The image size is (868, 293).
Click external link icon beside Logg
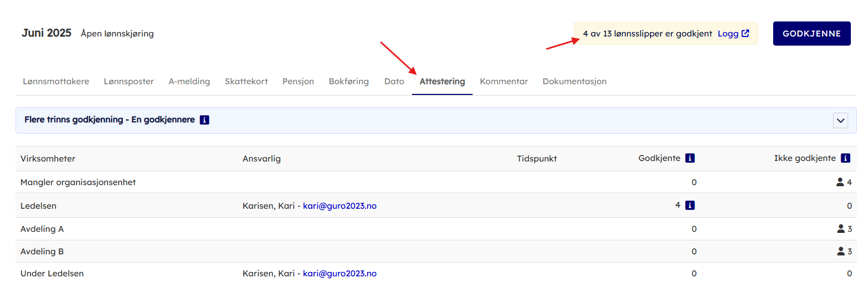tap(745, 33)
